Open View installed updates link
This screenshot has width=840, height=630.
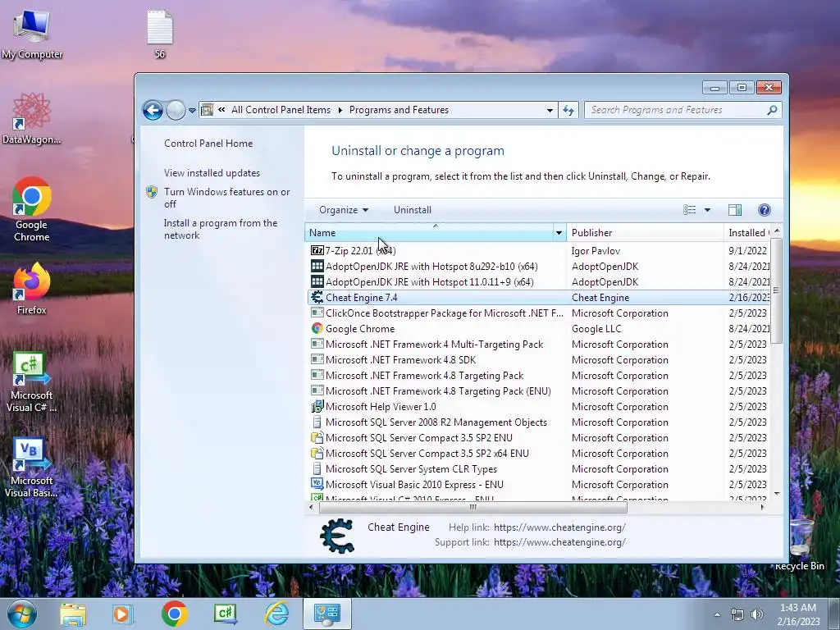[x=212, y=173]
